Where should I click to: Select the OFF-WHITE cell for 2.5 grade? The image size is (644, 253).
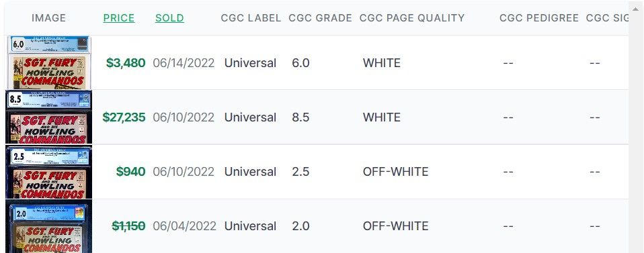pyautogui.click(x=395, y=171)
